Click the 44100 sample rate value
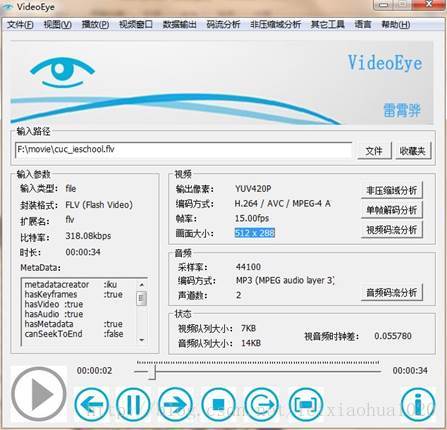 click(248, 267)
